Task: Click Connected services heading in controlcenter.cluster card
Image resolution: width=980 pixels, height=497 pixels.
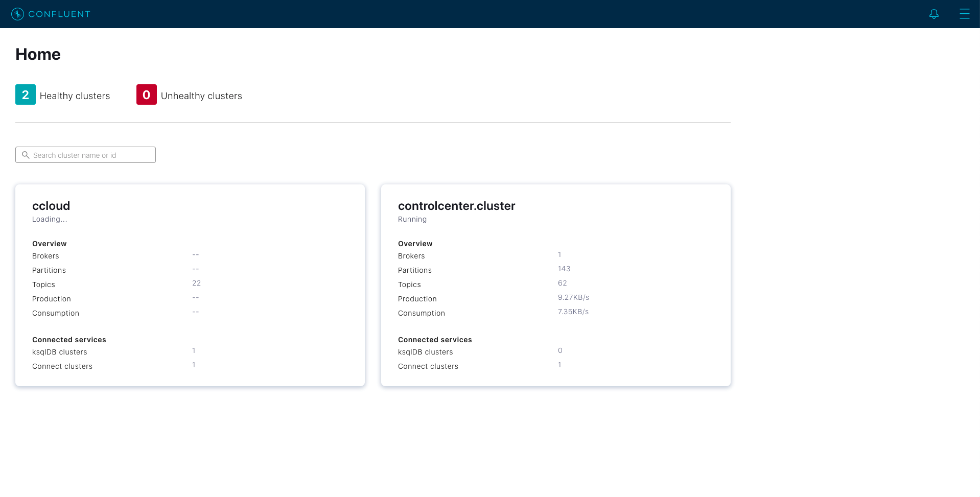Action: [435, 340]
